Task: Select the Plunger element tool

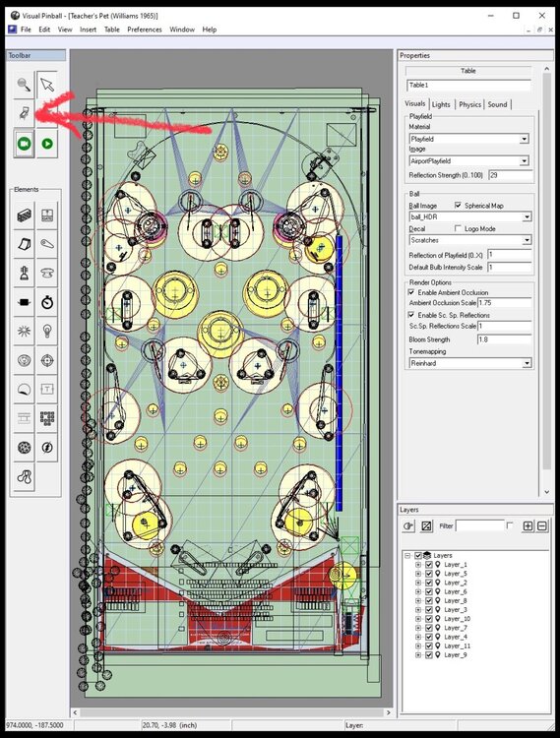Action: point(24,273)
